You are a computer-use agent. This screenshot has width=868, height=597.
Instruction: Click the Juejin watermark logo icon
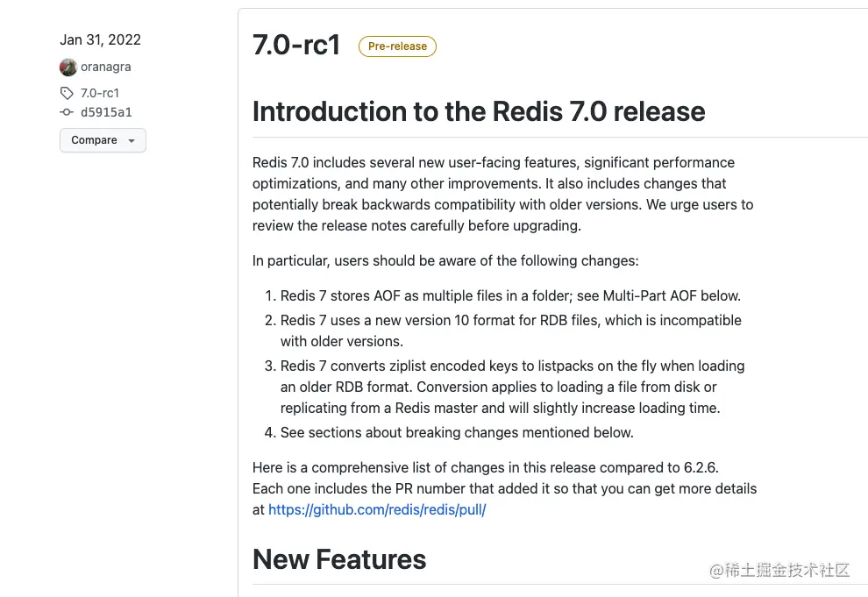tap(715, 570)
